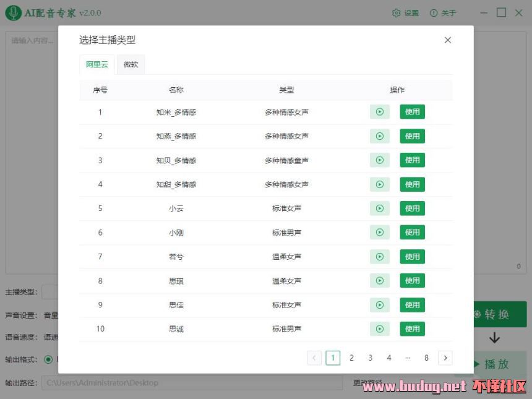
Task: Click the 操作 column header
Action: pyautogui.click(x=397, y=90)
